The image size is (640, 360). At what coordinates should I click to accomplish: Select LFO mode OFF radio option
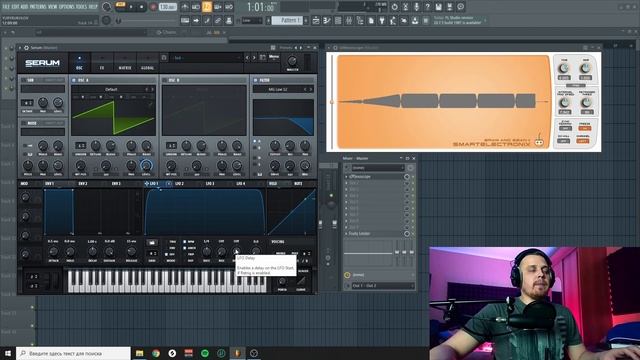pyautogui.click(x=167, y=254)
